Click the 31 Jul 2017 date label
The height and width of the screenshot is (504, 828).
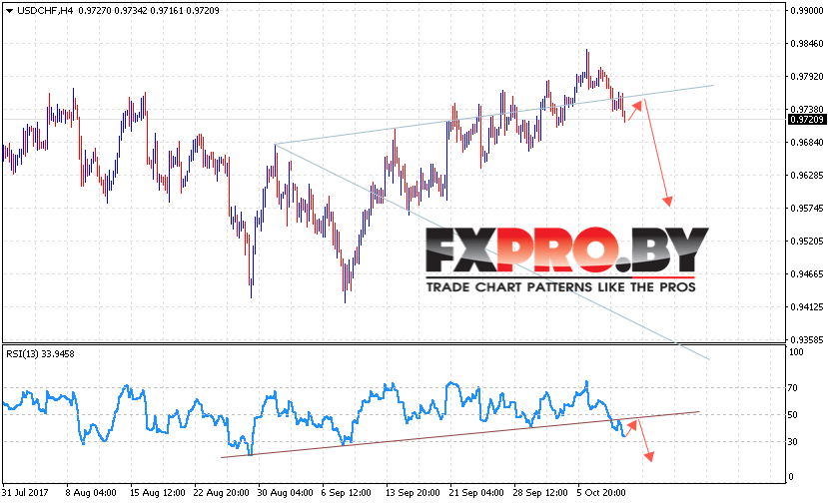25,493
